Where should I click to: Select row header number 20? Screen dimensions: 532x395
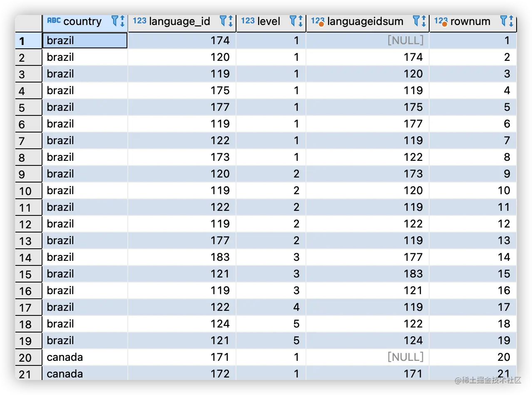coord(29,357)
